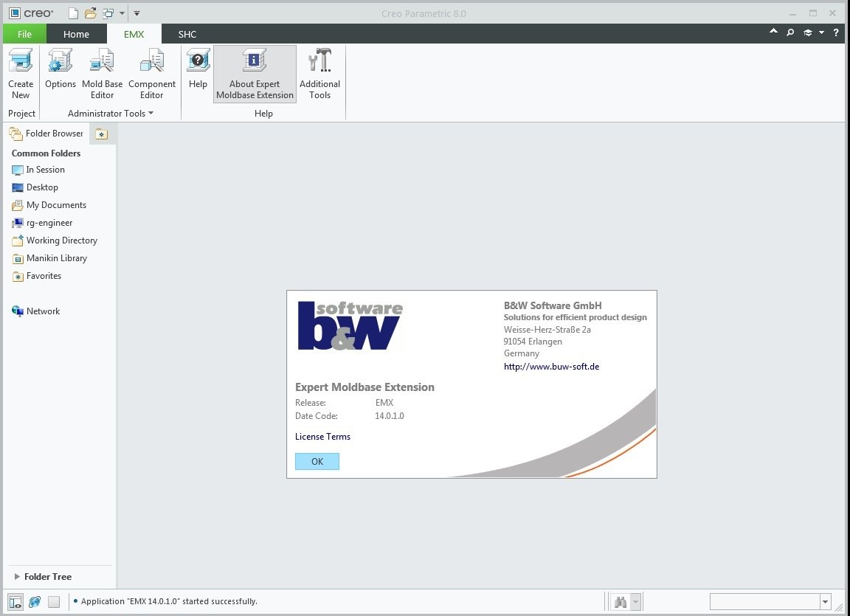Customize quick access toolbar dropdown

pos(137,13)
